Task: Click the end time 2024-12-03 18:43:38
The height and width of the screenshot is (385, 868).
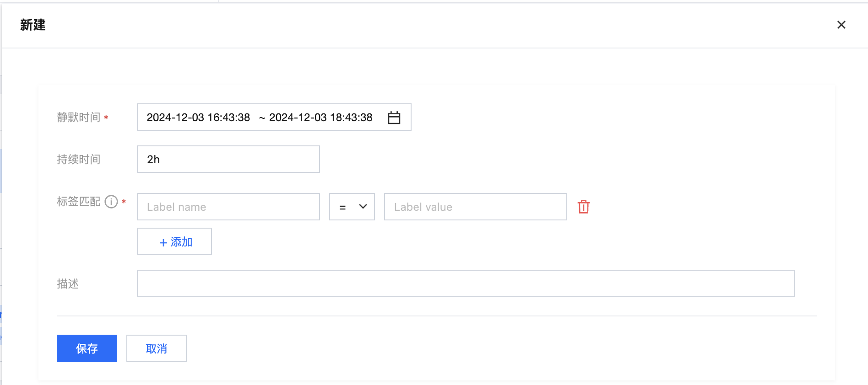Action: [321, 118]
